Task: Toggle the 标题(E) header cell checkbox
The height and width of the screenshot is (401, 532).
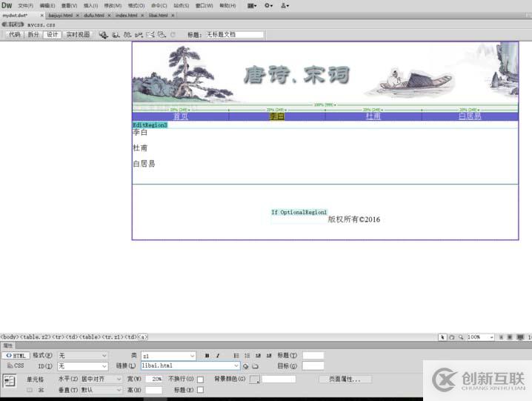Action: click(x=201, y=390)
